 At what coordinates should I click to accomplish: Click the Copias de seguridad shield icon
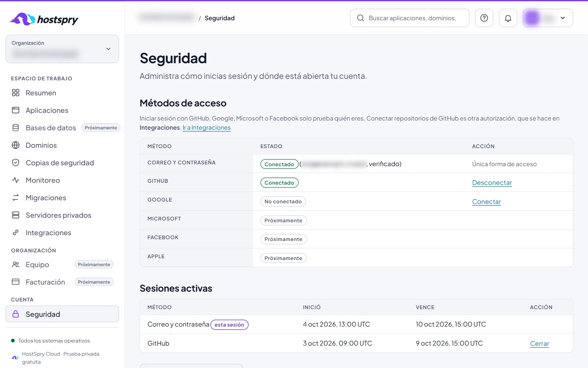tap(16, 163)
